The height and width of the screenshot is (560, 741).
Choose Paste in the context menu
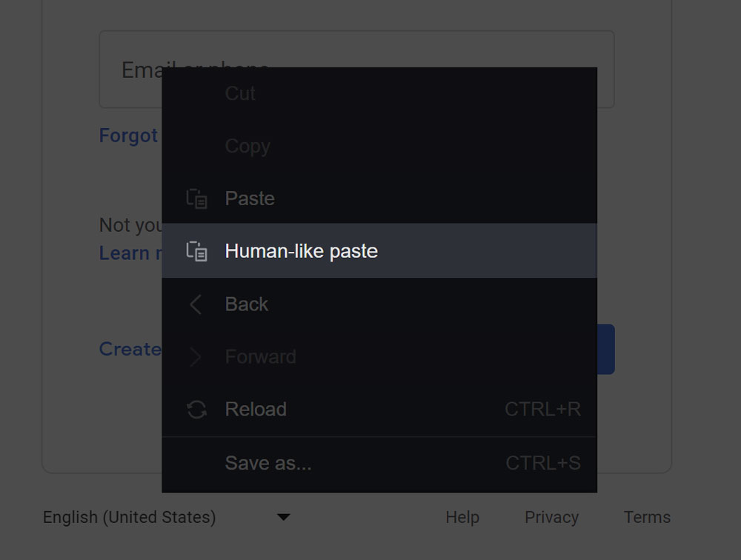[379, 199]
